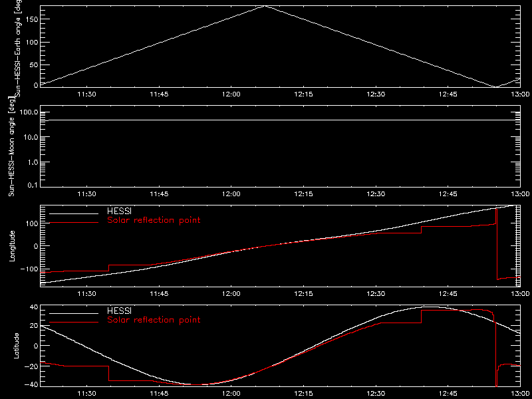Click the '-100' tick on Longitude axis
This screenshot has height=399, width=532.
29,269
